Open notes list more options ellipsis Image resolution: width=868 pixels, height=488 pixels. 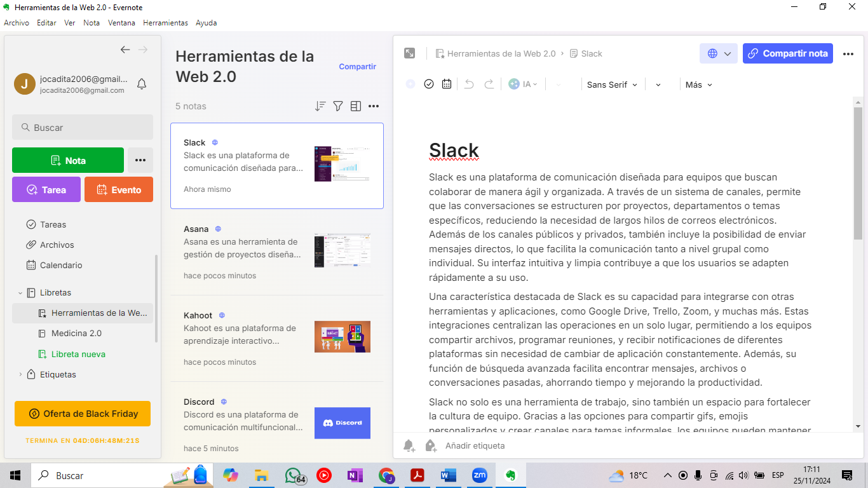click(374, 106)
